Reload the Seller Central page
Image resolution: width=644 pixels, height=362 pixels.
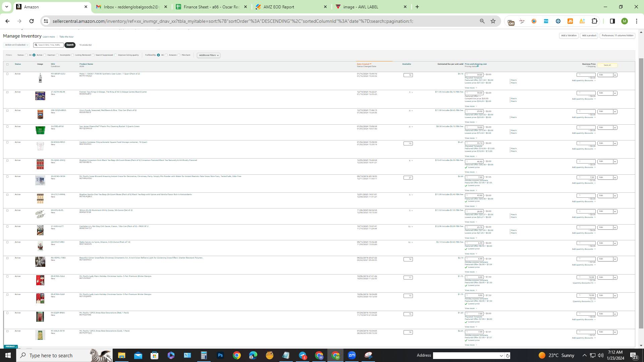pyautogui.click(x=32, y=21)
